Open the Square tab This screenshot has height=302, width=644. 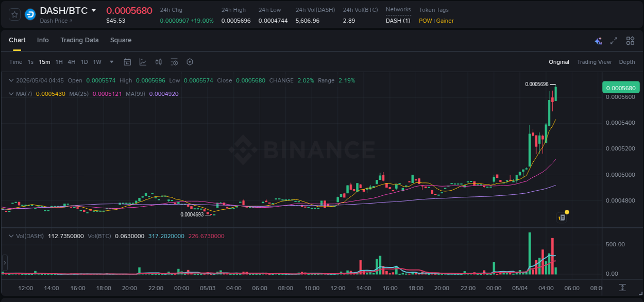121,40
